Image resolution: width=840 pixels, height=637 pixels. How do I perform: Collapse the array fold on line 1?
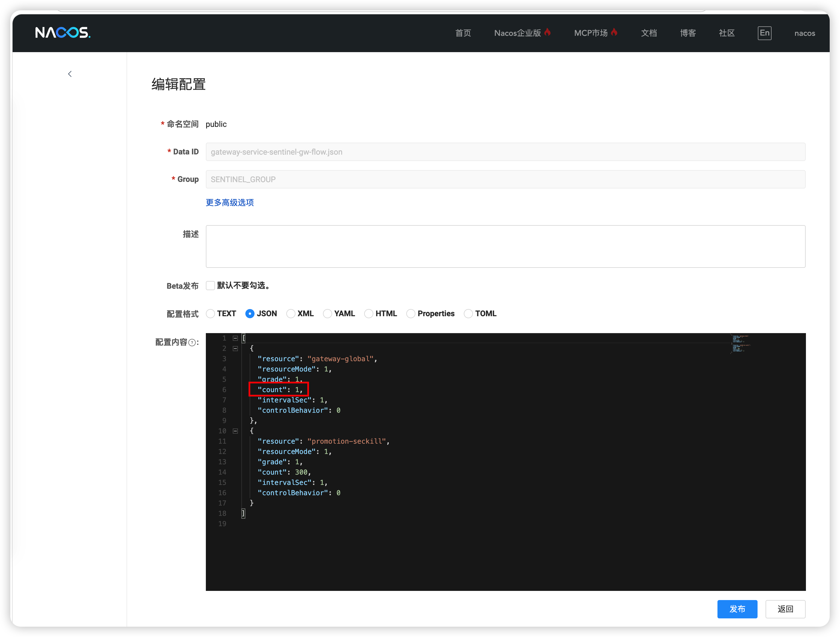(235, 338)
